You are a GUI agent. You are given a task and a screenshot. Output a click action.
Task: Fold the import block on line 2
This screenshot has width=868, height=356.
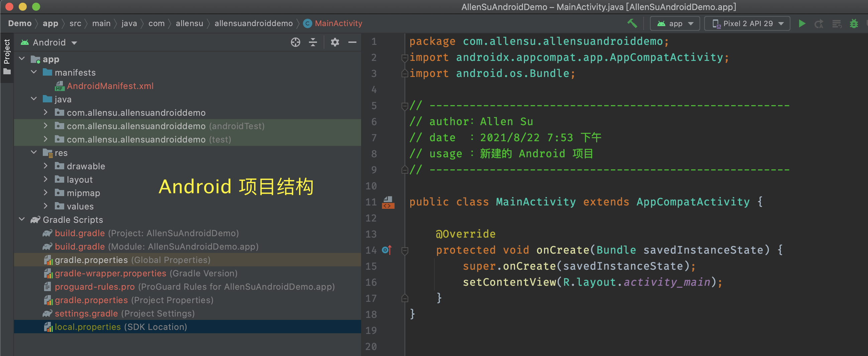pos(405,58)
